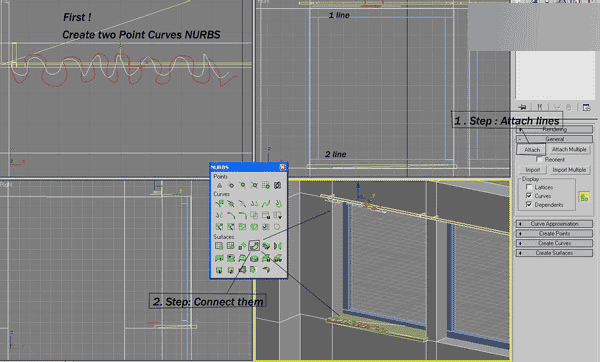Select Create Surface Edge Curve tool
600x362 pixels.
tap(277, 227)
